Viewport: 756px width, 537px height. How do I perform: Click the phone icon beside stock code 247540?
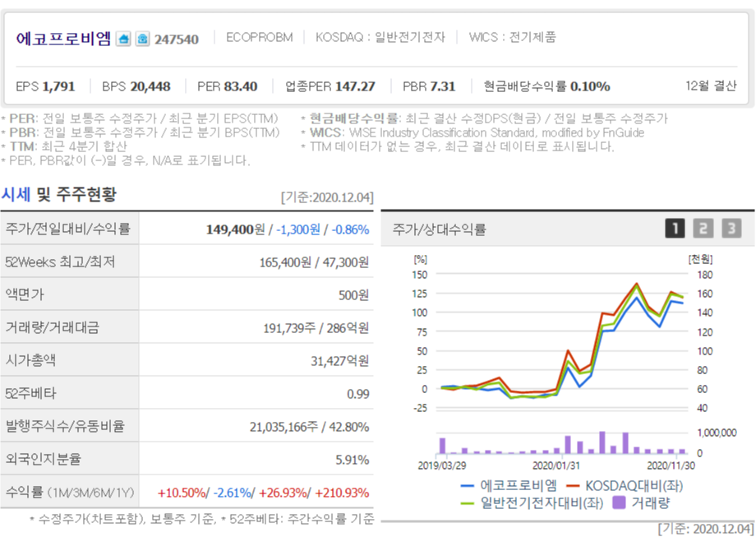[x=142, y=39]
